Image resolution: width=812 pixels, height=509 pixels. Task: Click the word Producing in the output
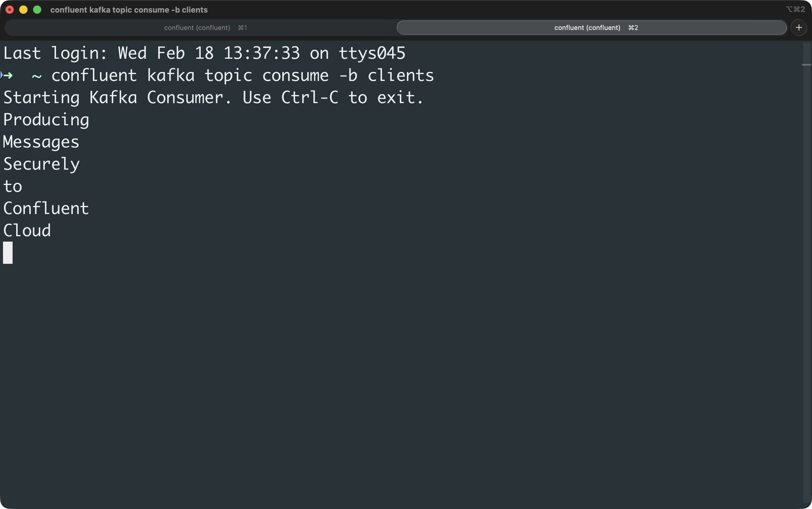click(x=46, y=119)
